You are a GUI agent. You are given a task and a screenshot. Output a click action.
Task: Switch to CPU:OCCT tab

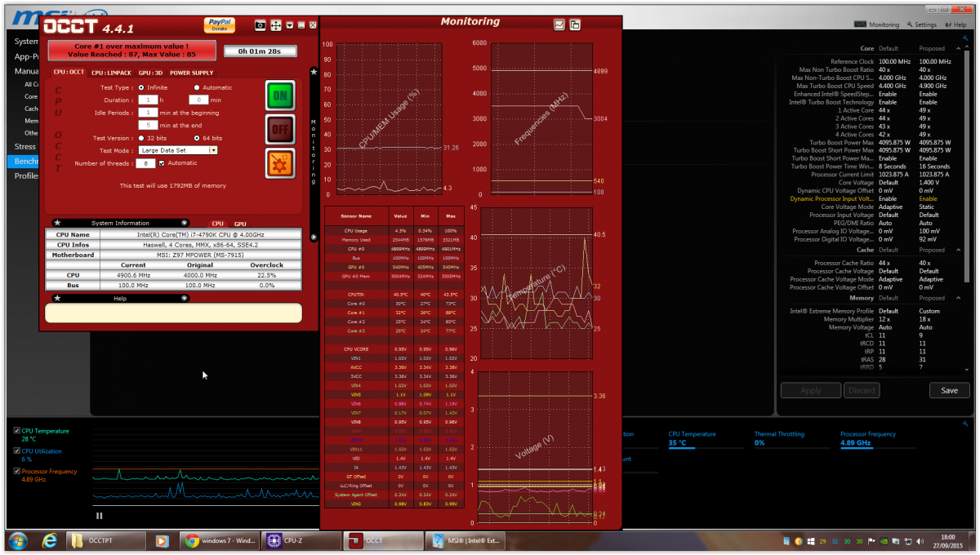pos(69,73)
